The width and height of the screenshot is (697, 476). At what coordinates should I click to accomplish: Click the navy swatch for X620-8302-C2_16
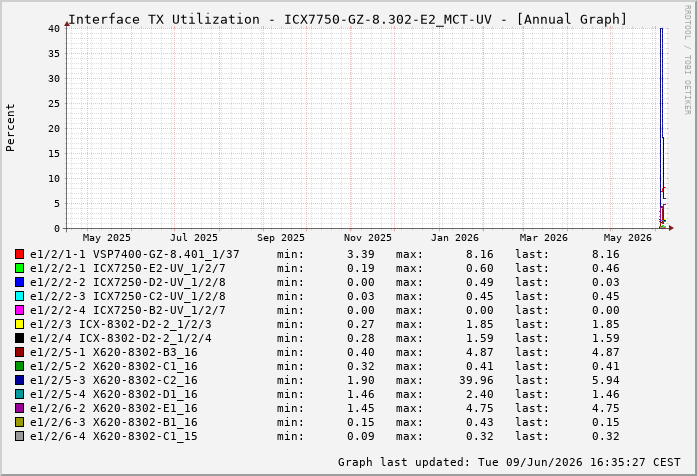[x=19, y=380]
